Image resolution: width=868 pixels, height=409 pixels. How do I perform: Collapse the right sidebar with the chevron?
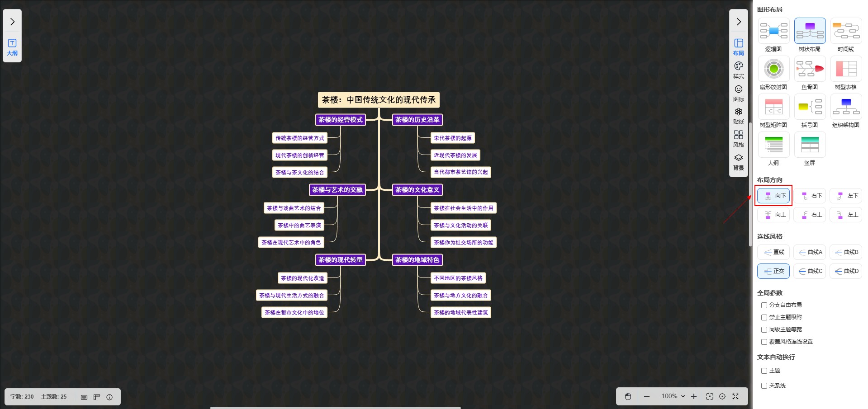739,22
